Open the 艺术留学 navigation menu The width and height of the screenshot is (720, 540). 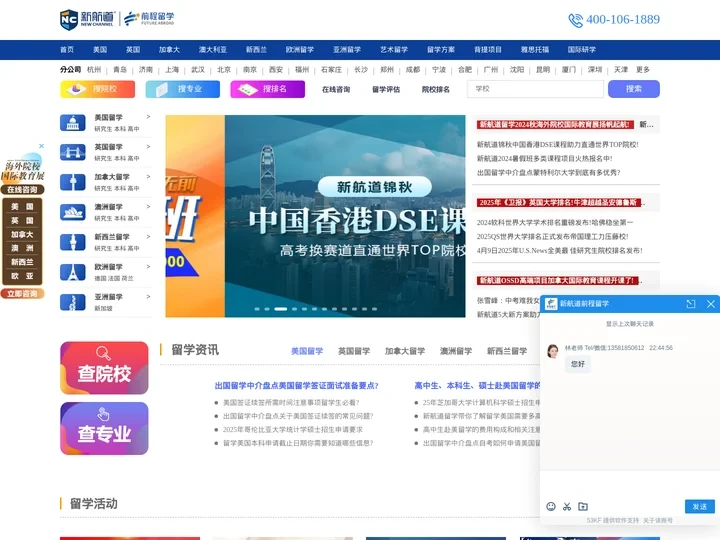pos(394,50)
